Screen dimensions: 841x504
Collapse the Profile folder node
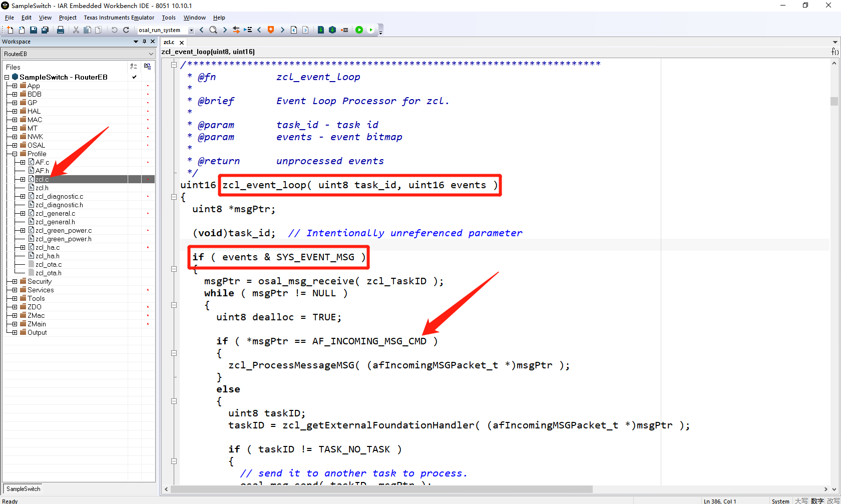coord(15,154)
